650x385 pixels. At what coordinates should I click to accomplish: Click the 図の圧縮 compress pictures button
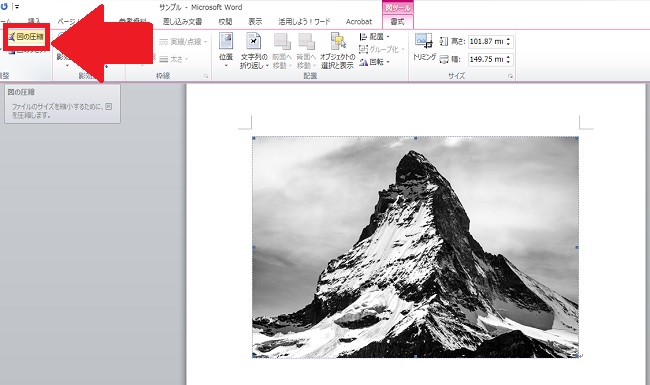(x=27, y=37)
